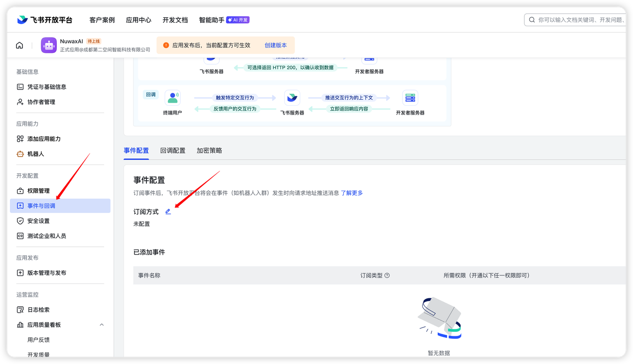
Task: Click the 待上线 status tag
Action: click(94, 41)
